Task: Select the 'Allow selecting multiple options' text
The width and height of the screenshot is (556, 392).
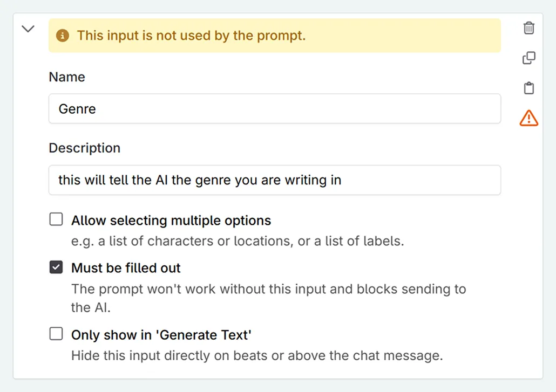Action: tap(171, 220)
